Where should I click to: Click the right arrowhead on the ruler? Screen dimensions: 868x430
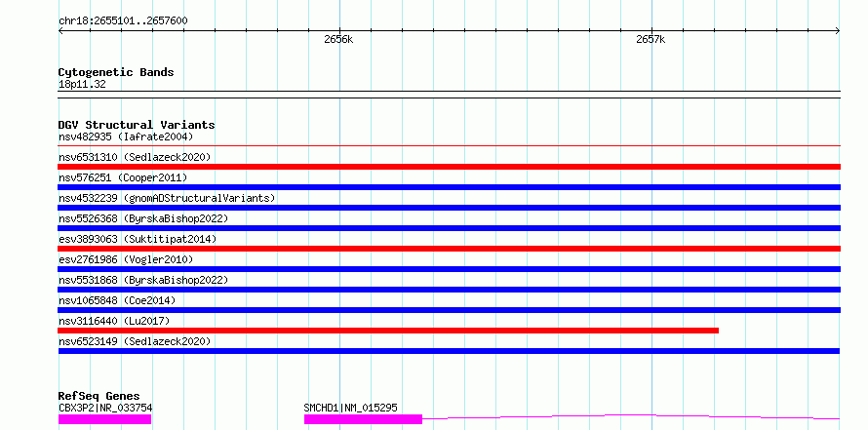click(837, 31)
